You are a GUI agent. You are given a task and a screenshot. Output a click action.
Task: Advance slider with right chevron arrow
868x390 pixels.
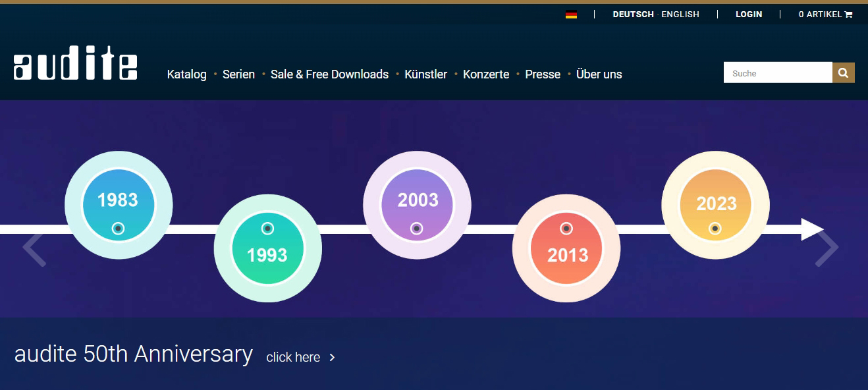(x=827, y=248)
